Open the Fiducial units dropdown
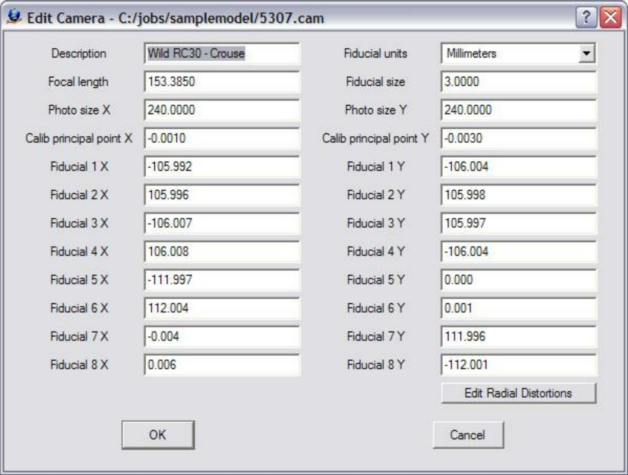This screenshot has height=475, width=628. [x=586, y=53]
